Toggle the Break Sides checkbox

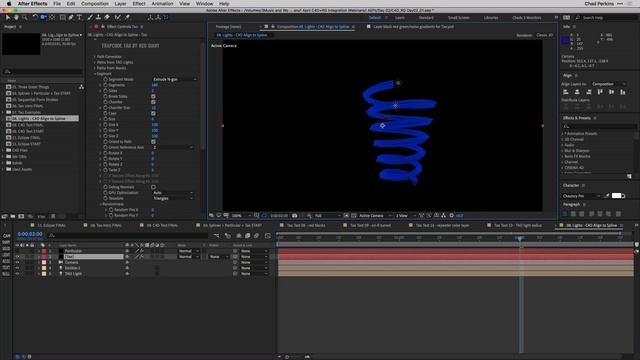click(153, 96)
